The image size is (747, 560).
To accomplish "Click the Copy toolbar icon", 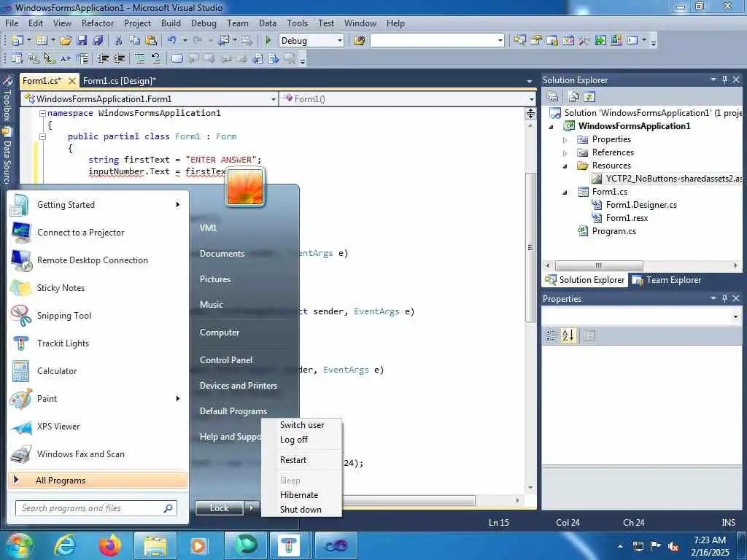I will tap(135, 41).
